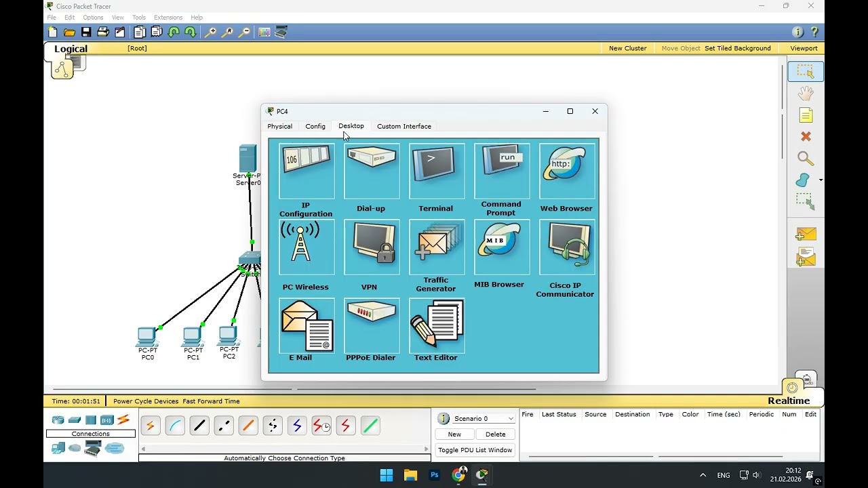The width and height of the screenshot is (868, 488).
Task: Select the orange fiber cable
Action: point(248,426)
